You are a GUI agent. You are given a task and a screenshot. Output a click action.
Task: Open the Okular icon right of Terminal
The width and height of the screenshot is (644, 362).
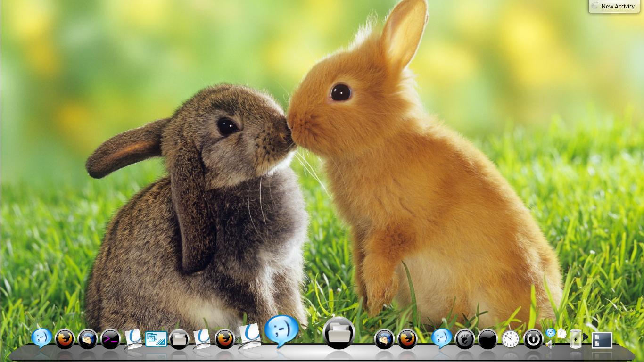(134, 339)
